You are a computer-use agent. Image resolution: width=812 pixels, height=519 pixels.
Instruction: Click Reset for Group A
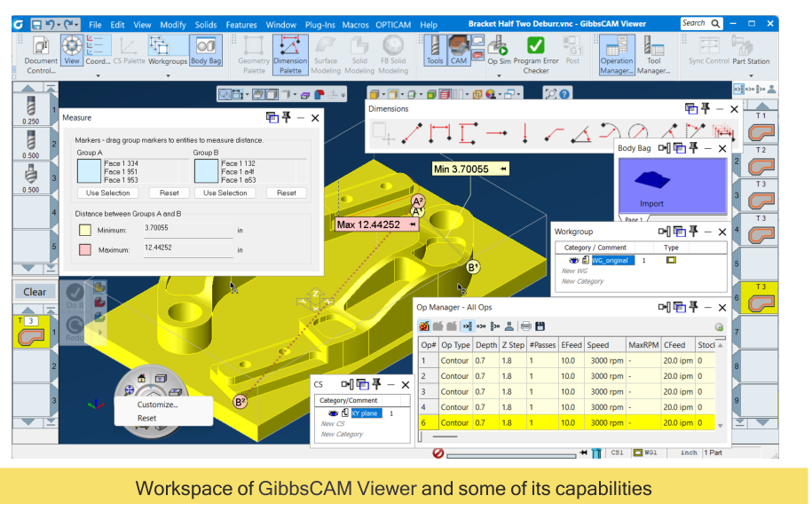169,193
